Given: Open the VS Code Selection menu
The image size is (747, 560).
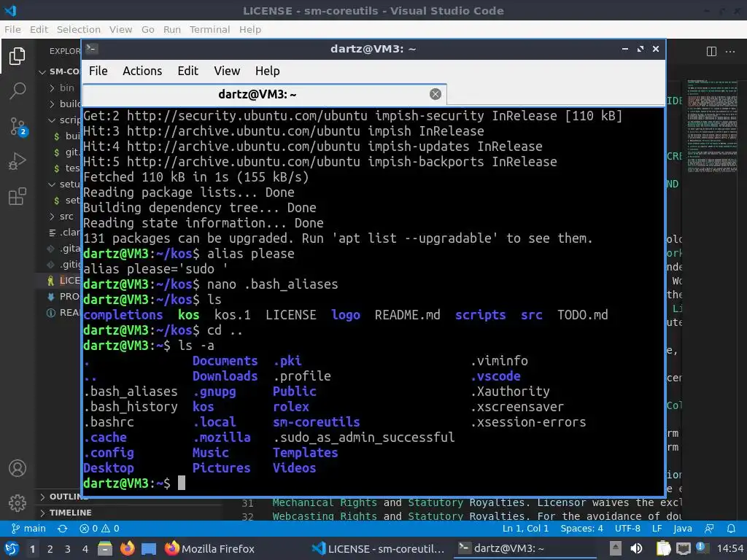Looking at the screenshot, I should 79,29.
